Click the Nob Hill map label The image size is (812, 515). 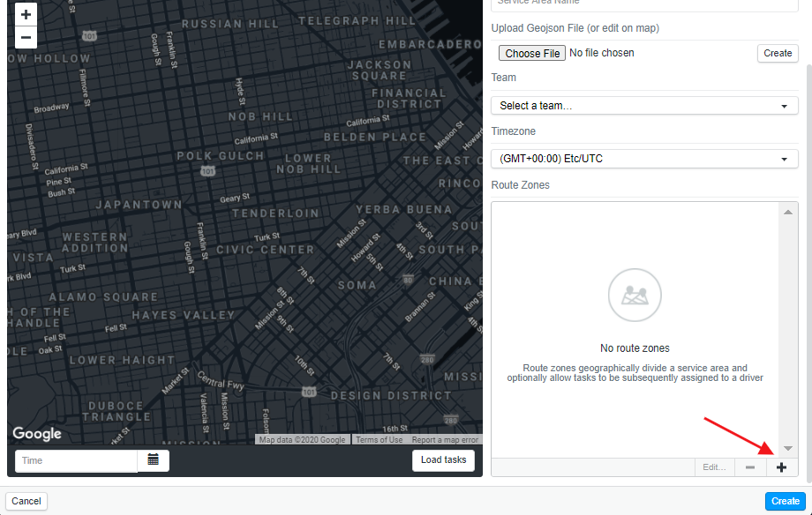click(260, 117)
